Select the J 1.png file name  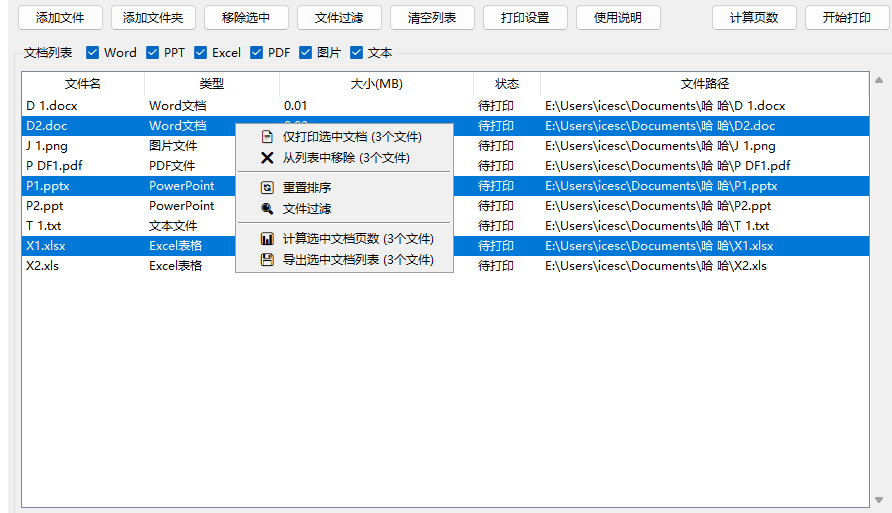(x=47, y=146)
